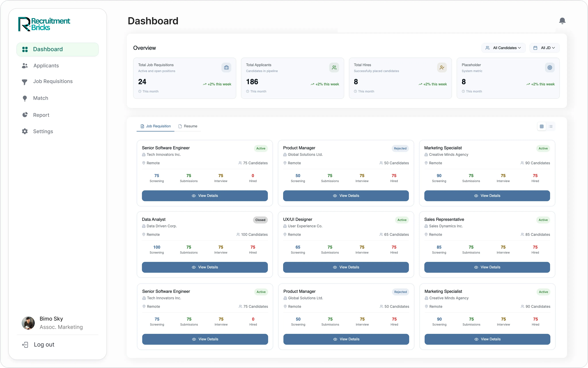
Task: Click the people icon in Total Applicants card
Action: pyautogui.click(x=334, y=67)
